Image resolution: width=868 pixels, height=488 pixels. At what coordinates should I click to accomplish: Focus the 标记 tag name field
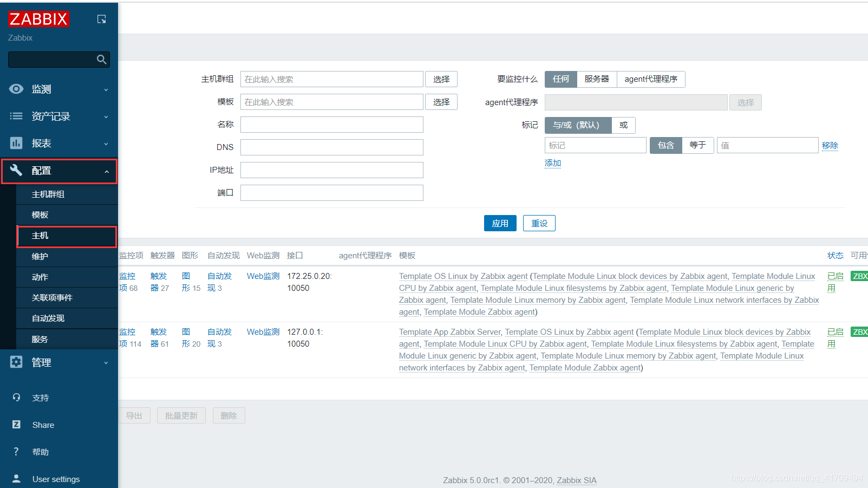pos(596,145)
